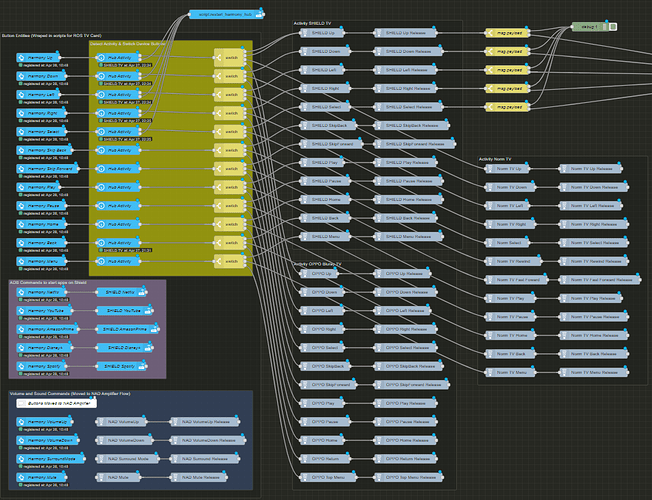The height and width of the screenshot is (500, 652).
Task: Click switch node icon in Harmony Up row
Action: tap(218, 58)
